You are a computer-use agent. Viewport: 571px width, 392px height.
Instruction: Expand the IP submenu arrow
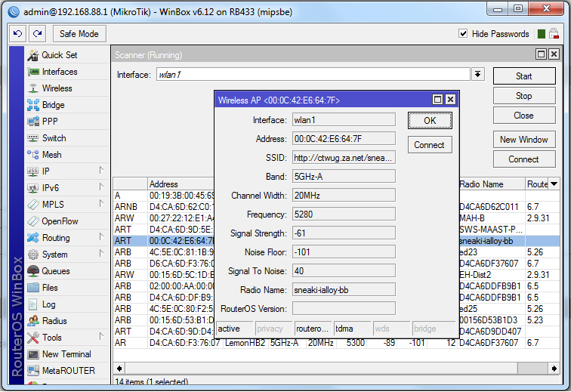(102, 170)
